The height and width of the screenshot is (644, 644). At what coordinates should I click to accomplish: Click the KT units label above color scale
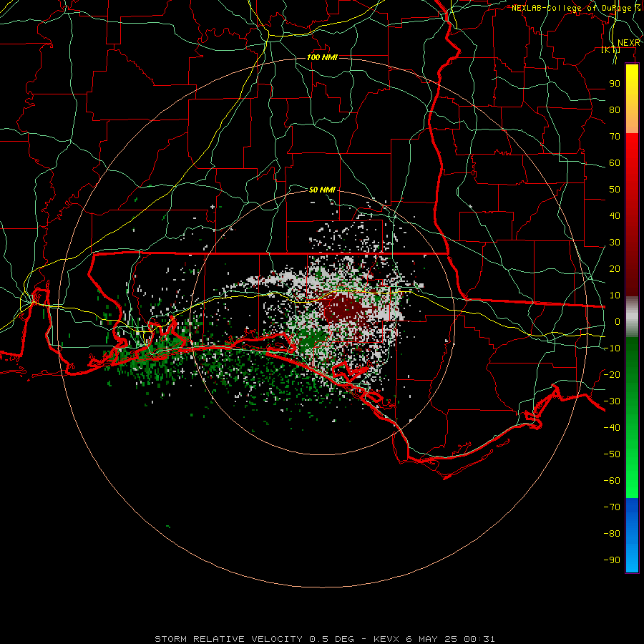point(611,49)
